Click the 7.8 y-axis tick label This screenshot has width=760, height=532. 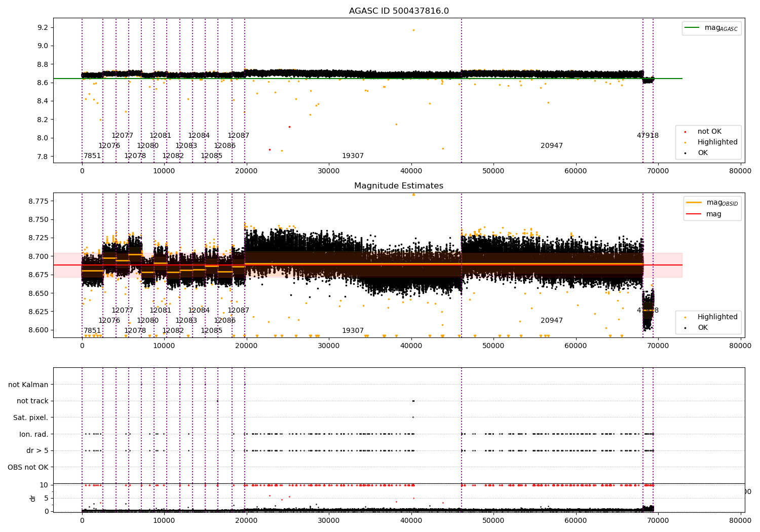tap(43, 157)
